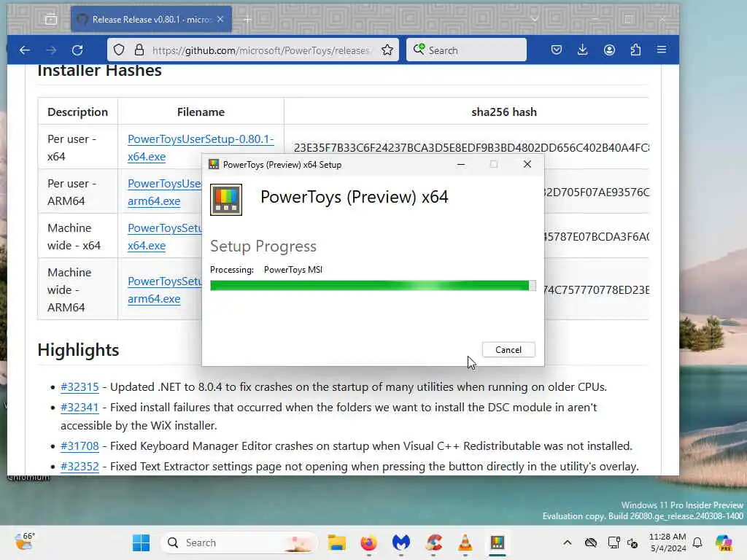Click the Firefox forward arrow button
Image resolution: width=747 pixels, height=560 pixels.
[x=51, y=50]
